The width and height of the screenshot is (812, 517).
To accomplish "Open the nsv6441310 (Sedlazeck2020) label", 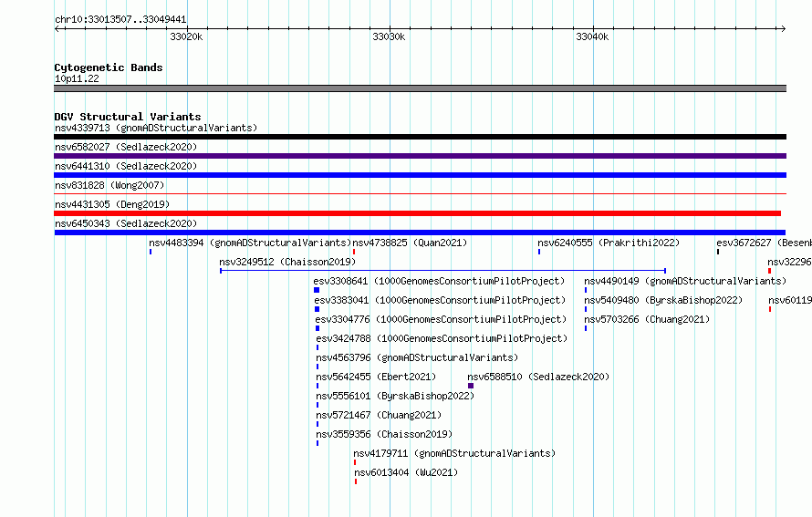I will tap(126, 166).
